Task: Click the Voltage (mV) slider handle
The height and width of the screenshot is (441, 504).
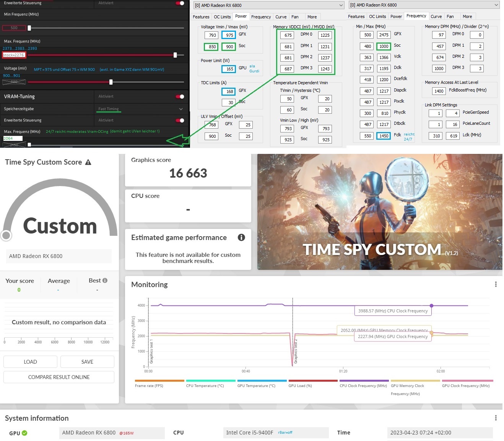Action: [111, 82]
